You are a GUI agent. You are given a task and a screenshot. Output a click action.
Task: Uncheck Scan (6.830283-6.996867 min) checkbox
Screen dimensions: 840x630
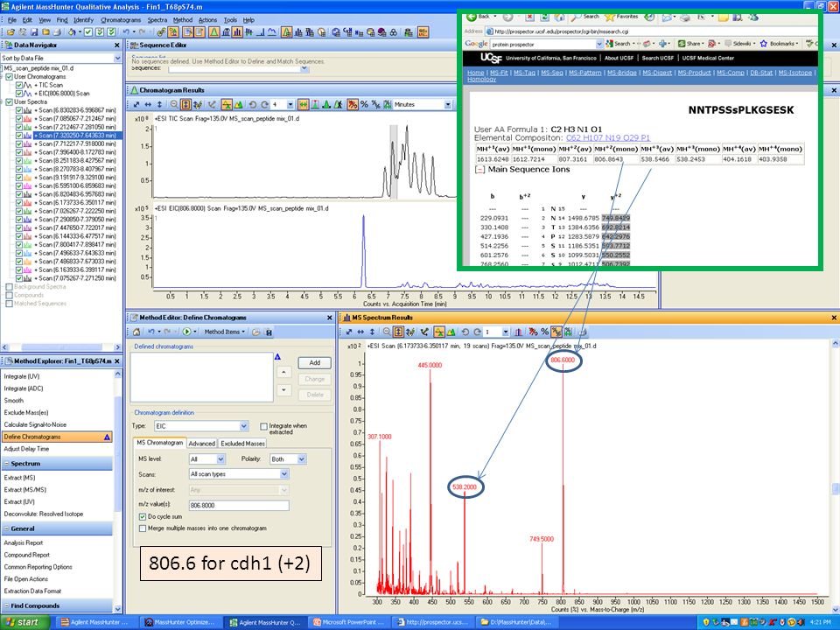tap(19, 110)
